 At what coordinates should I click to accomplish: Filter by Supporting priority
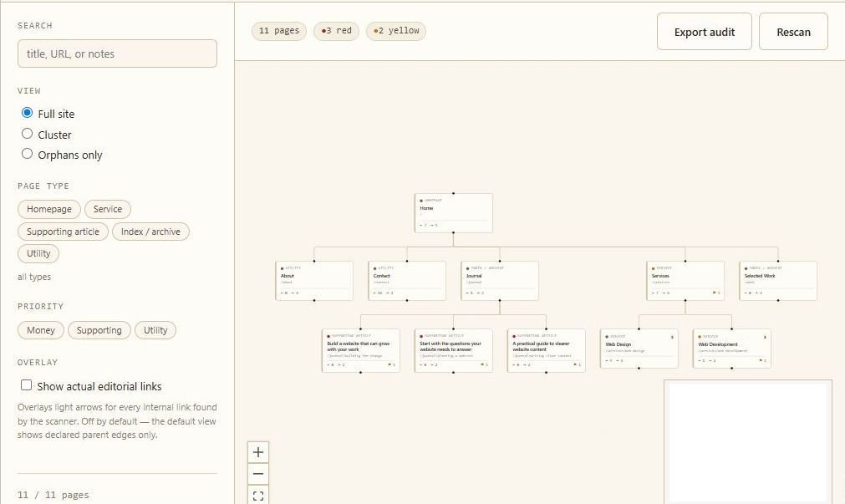99,330
